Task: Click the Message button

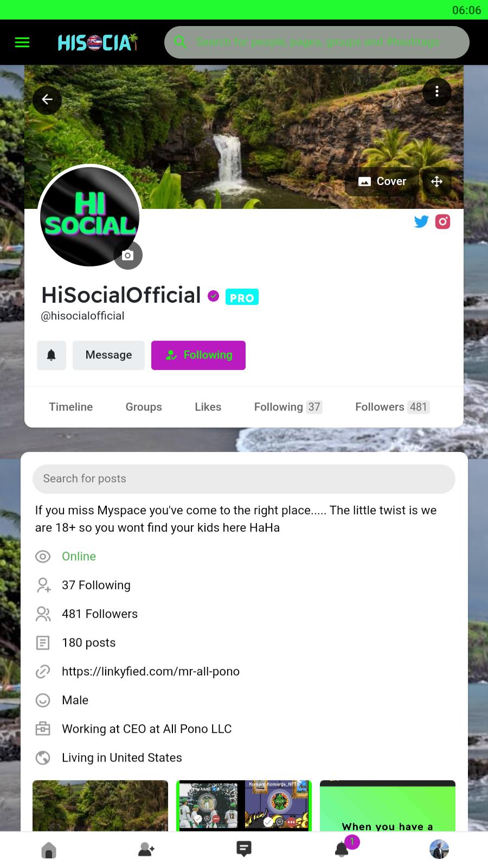Action: (108, 355)
